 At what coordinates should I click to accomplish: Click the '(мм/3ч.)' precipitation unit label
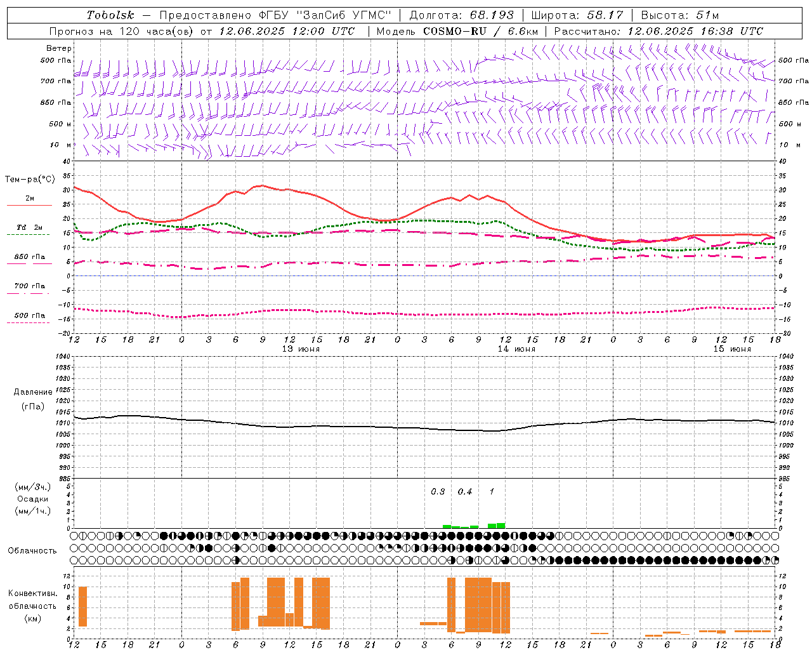33,487
